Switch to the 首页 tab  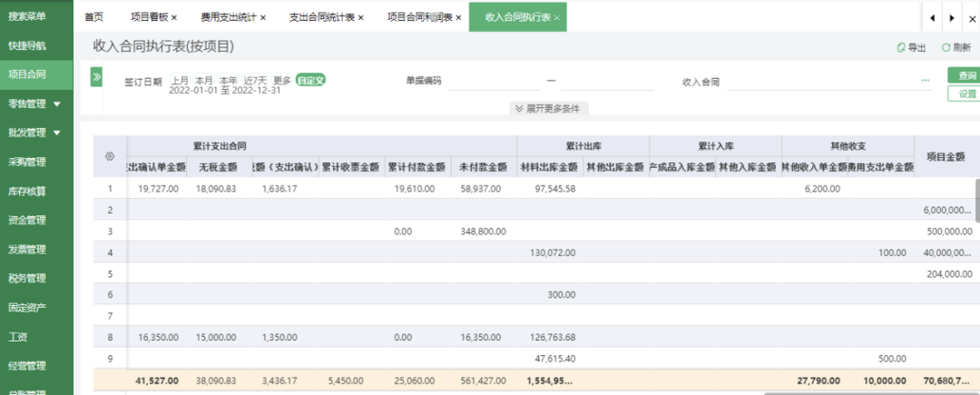click(x=93, y=17)
